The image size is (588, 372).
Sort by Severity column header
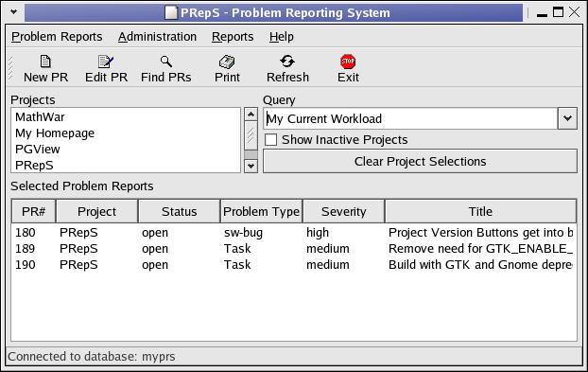(344, 211)
